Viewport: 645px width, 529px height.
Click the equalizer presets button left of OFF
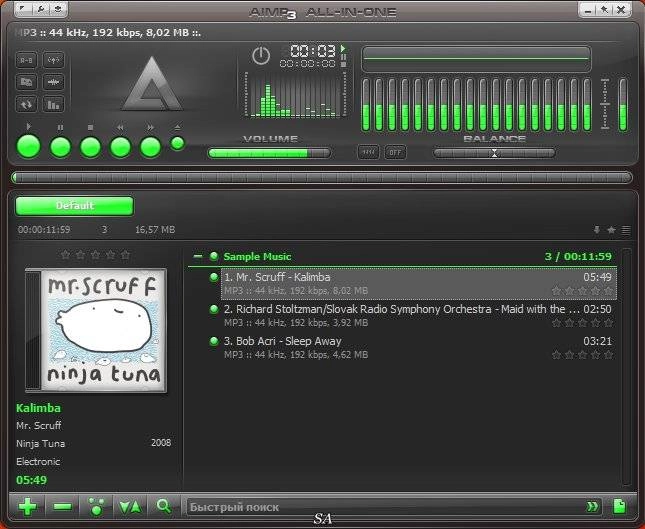[368, 152]
